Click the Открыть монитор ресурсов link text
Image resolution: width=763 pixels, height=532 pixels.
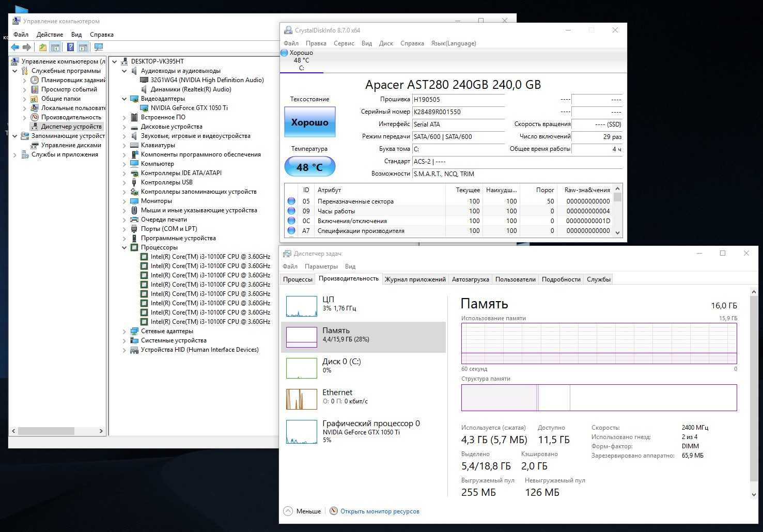click(380, 511)
